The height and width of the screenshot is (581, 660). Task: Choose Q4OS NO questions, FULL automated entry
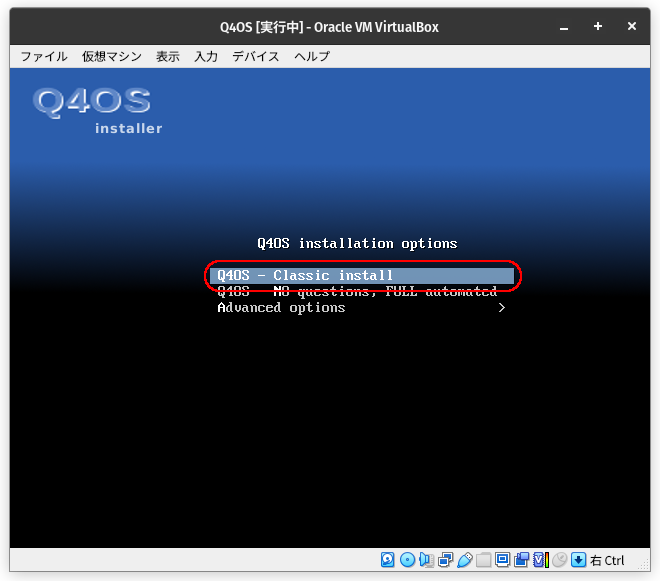(357, 291)
